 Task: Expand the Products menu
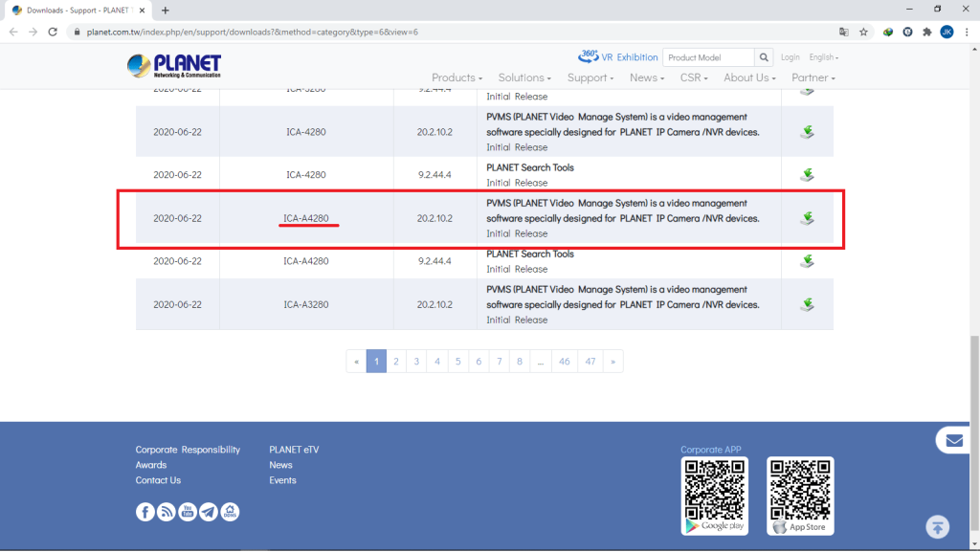coord(457,77)
